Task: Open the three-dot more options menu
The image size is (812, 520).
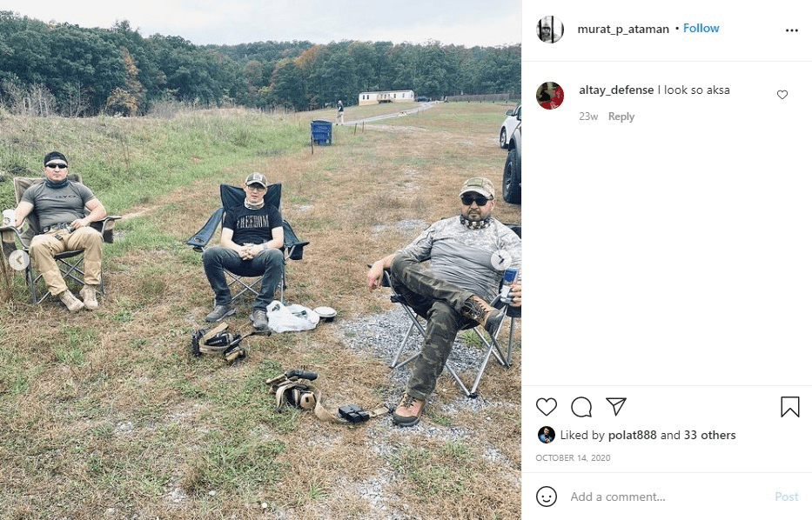Action: click(x=791, y=30)
